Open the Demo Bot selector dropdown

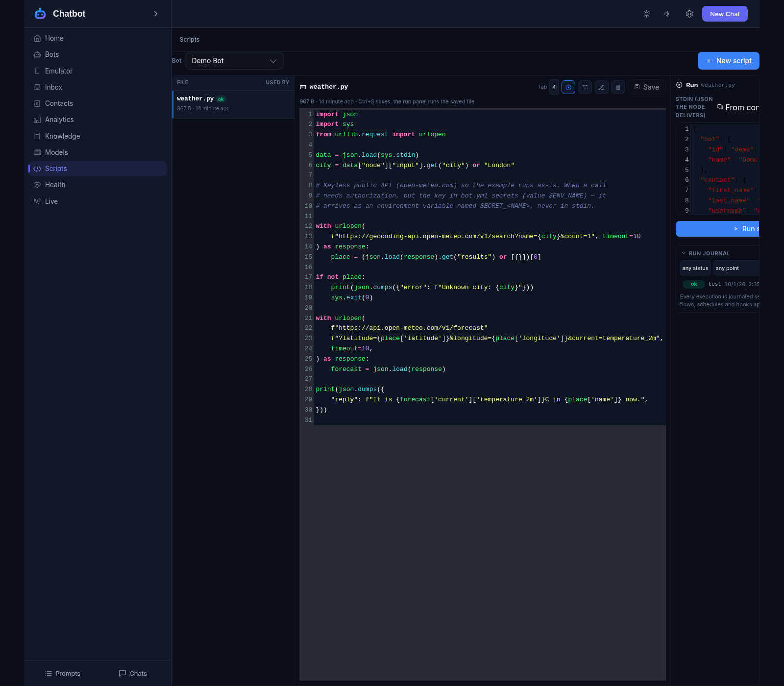(235, 61)
